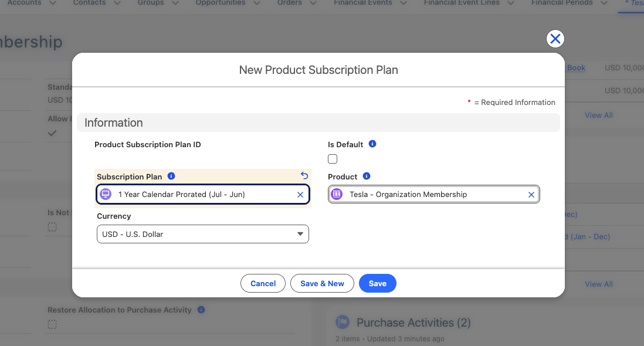Open the Contacts navigation tab
The image size is (644, 346).
click(x=89, y=3)
